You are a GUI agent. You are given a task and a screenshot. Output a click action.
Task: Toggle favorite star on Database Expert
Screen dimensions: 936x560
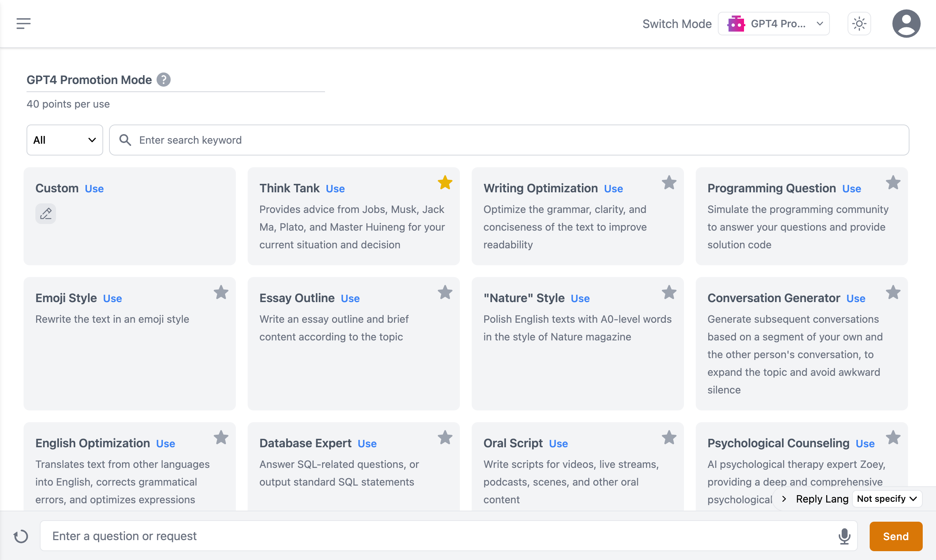445,438
